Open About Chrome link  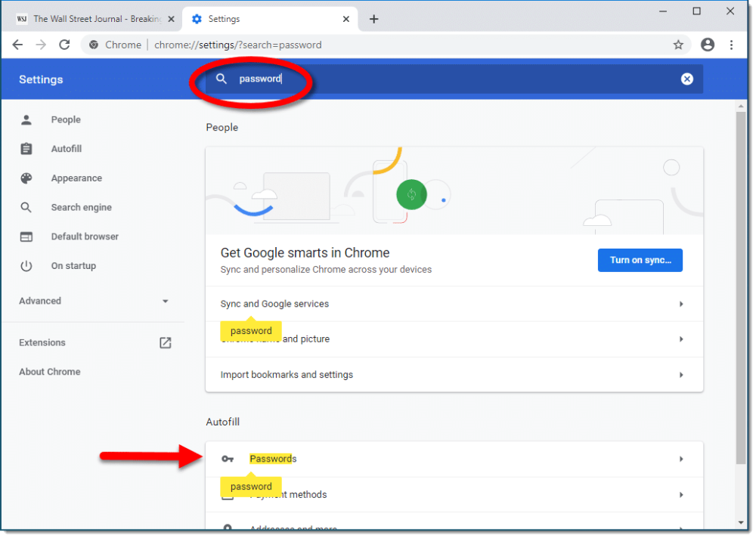point(49,372)
